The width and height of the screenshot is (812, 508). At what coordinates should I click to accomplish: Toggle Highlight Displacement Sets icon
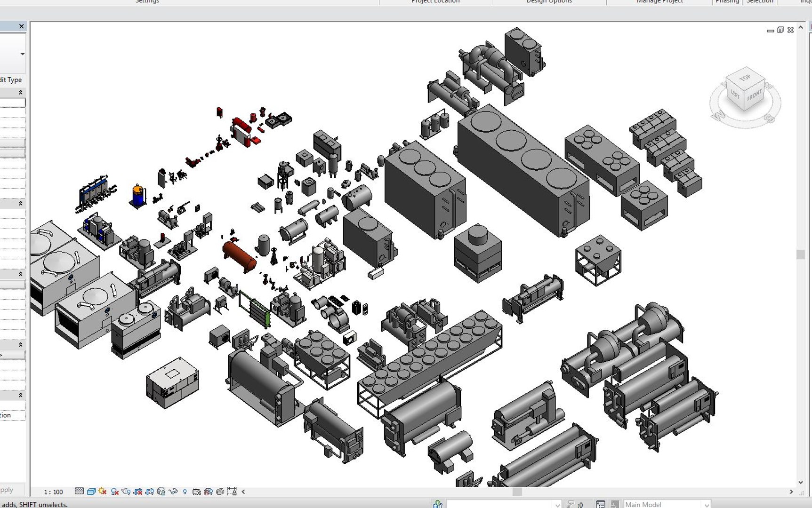220,492
